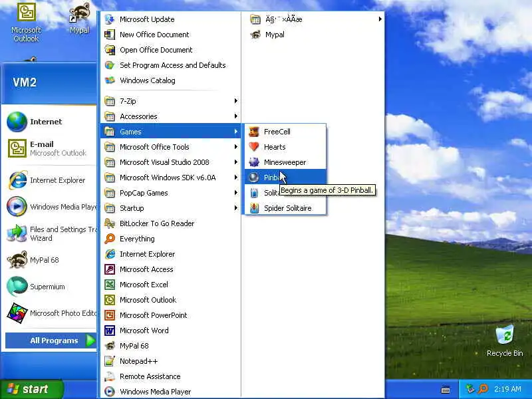Viewport: 532px width, 399px height.
Task: Expand the Accessories submenu
Action: tap(171, 116)
